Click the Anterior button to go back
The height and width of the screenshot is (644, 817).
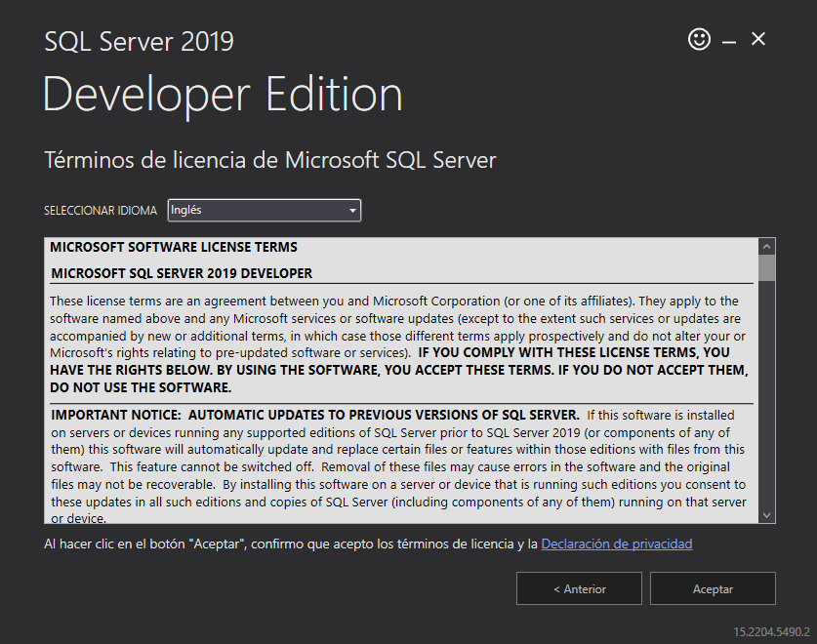tap(579, 588)
